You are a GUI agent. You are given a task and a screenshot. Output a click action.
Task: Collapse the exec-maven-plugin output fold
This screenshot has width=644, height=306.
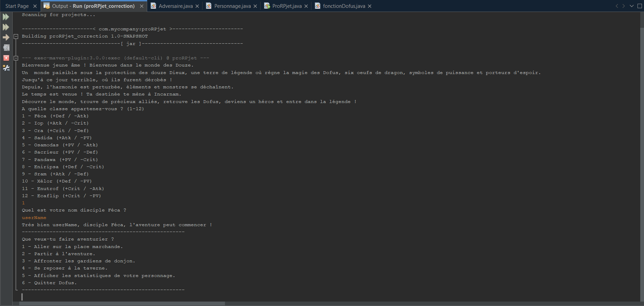point(16,58)
